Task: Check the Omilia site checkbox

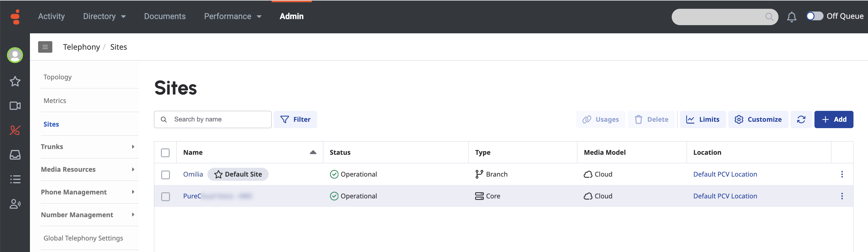Action: 165,175
